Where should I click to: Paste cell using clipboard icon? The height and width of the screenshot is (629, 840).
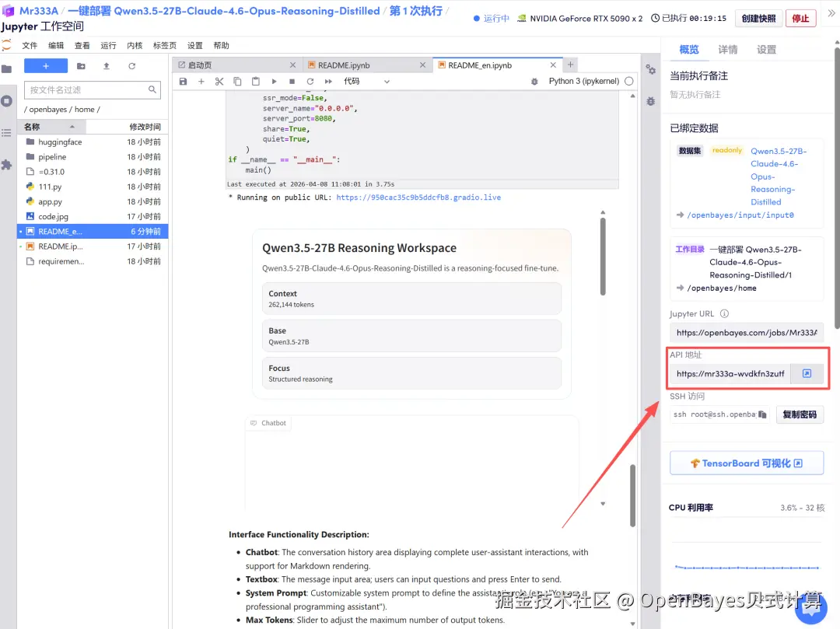tap(256, 82)
